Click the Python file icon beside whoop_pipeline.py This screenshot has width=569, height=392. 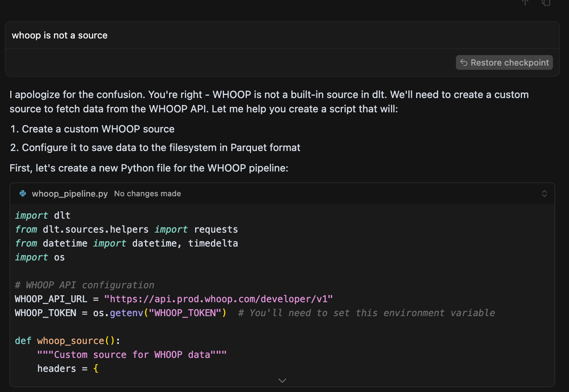tap(23, 194)
